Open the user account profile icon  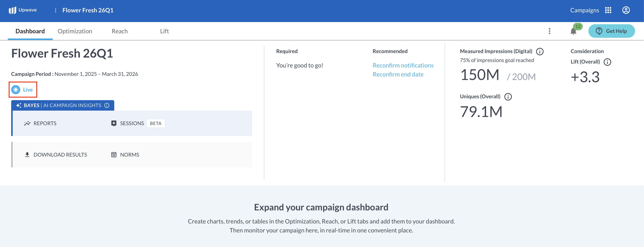pos(626,10)
